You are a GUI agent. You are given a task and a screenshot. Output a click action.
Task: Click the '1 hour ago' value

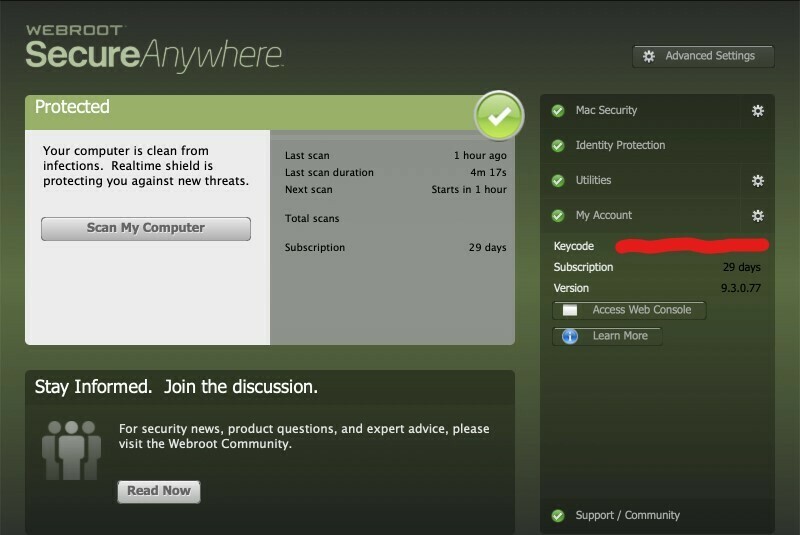[480, 156]
